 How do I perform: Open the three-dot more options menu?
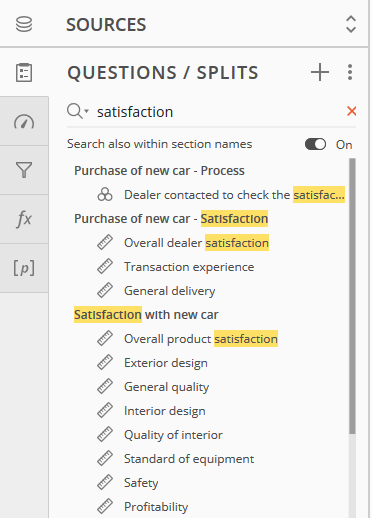(x=350, y=72)
